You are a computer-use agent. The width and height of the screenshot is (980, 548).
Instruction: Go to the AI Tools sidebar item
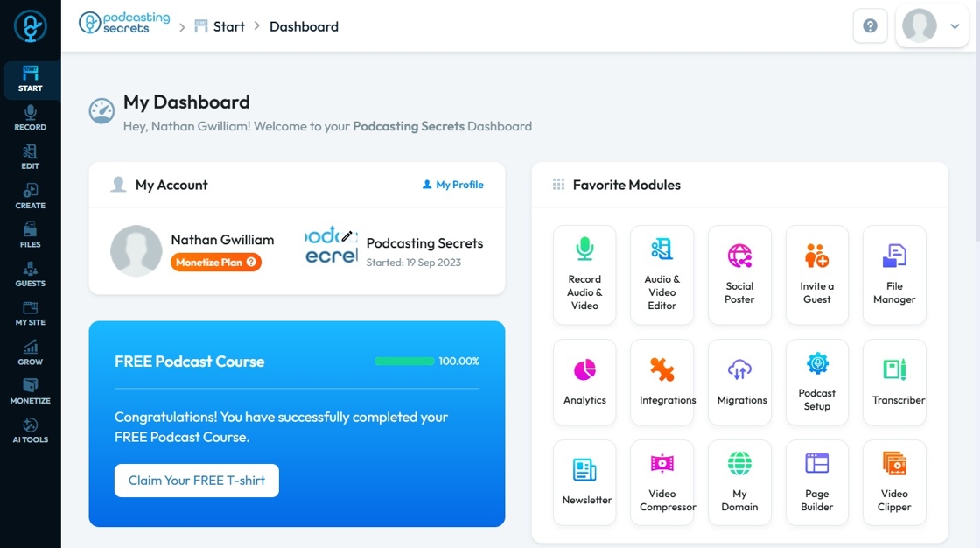30,430
